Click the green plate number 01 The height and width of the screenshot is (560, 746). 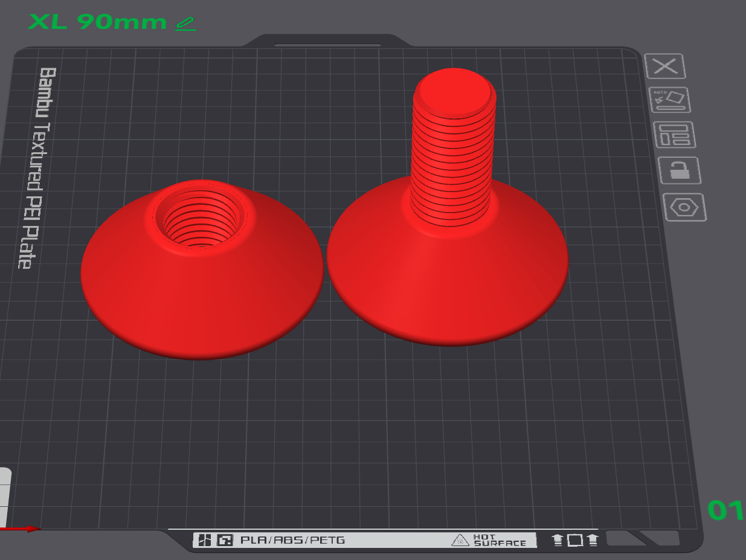click(727, 510)
